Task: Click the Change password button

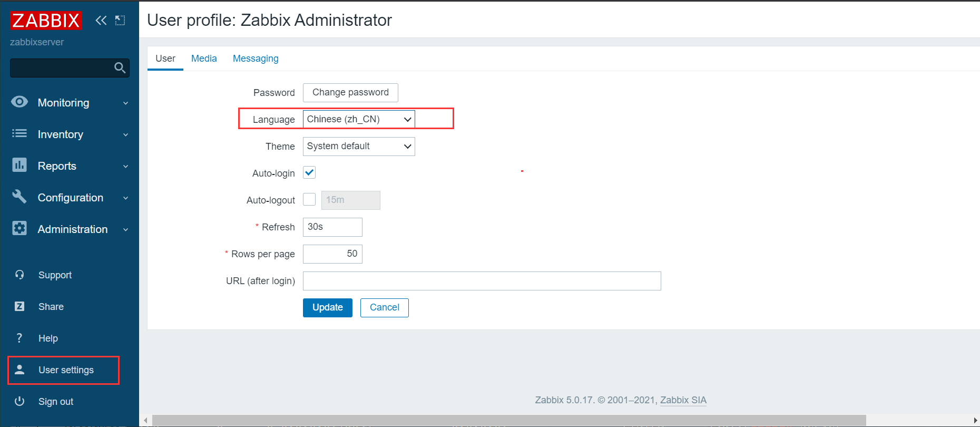Action: click(x=350, y=92)
